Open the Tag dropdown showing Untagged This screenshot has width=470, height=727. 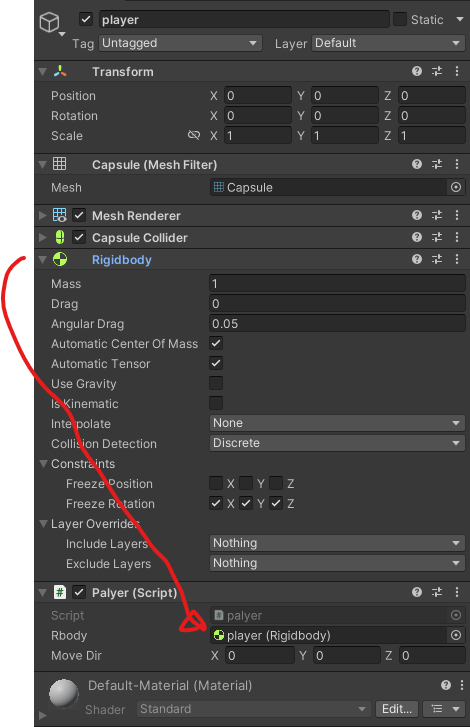coord(180,43)
